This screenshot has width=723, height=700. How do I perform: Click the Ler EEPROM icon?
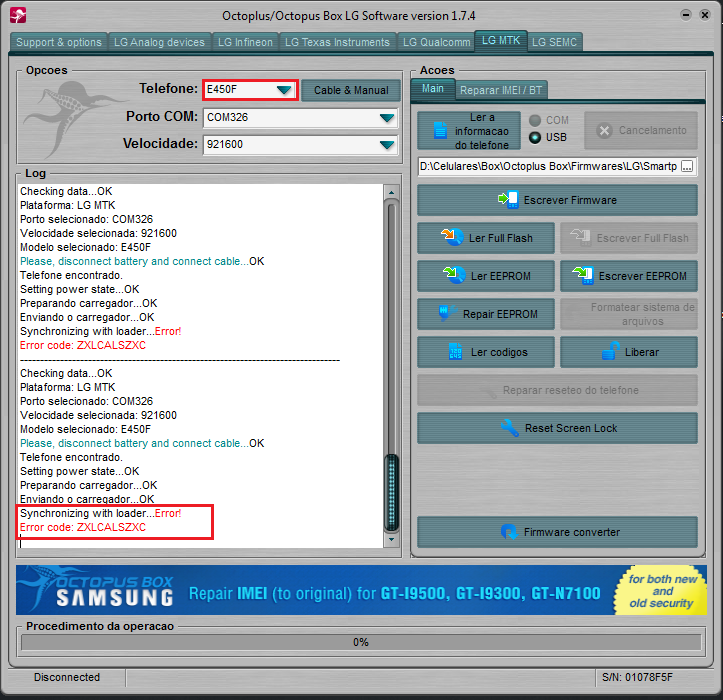point(454,275)
